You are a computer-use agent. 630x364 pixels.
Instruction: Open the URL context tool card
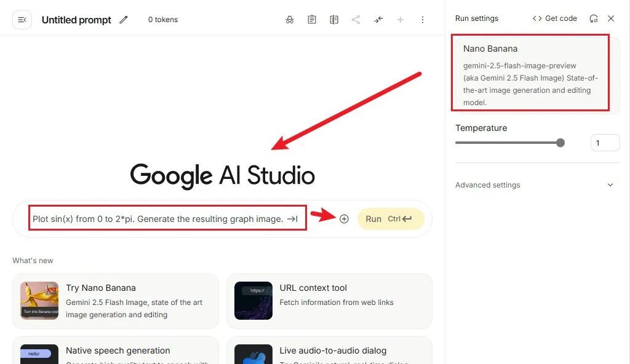tap(330, 301)
